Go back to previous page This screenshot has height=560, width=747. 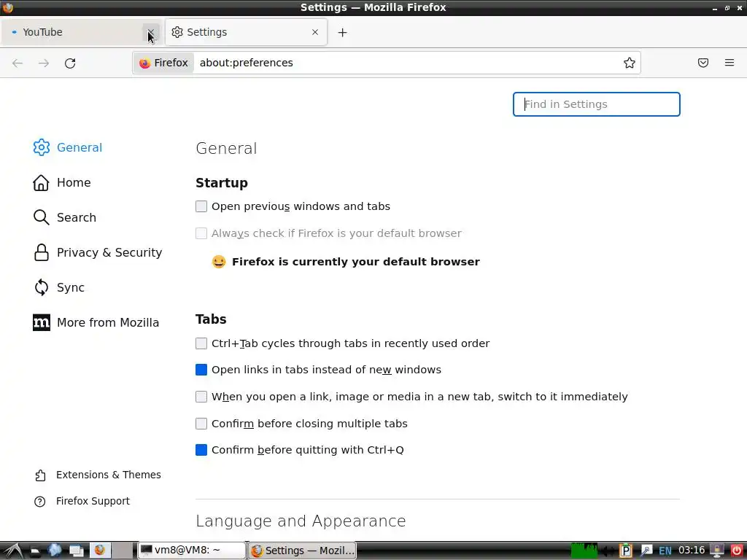click(18, 63)
